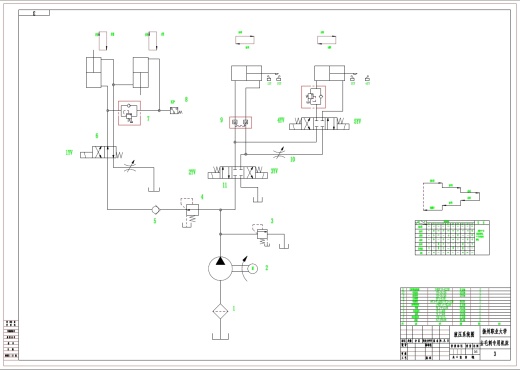This screenshot has width=520, height=370.
Task: Click the three-position valve labeled 11
Action: coord(237,172)
